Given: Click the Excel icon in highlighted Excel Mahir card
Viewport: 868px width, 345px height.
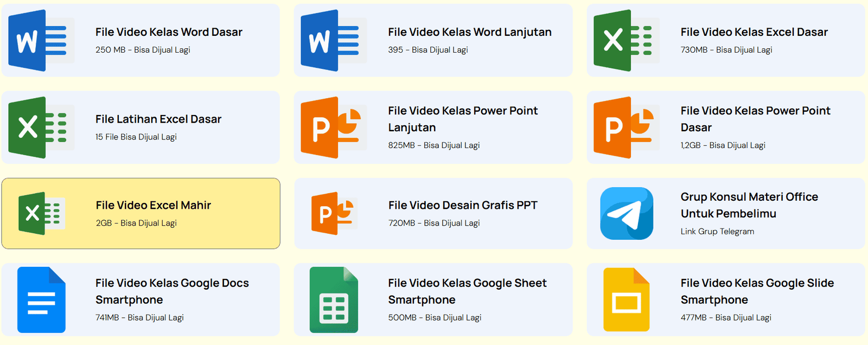Looking at the screenshot, I should point(42,213).
